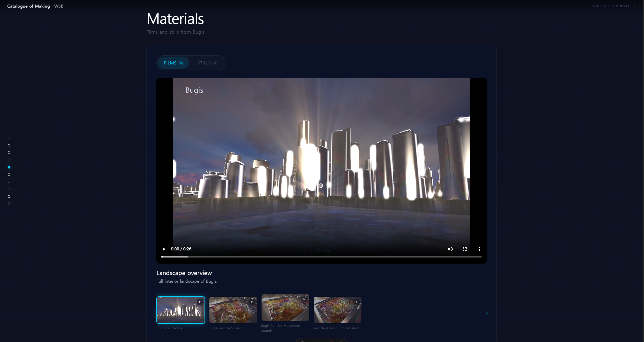Switch to the Films tab
Image resolution: width=644 pixels, height=342 pixels.
coord(173,63)
